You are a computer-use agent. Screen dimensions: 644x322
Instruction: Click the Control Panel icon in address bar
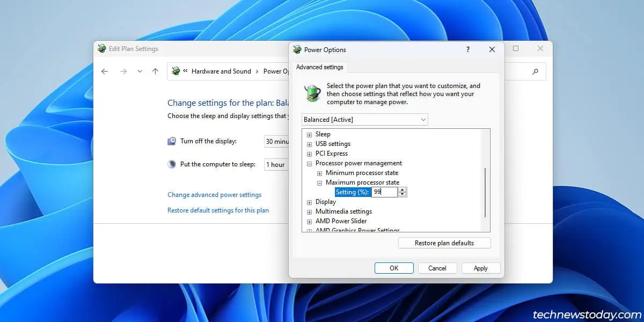click(x=175, y=71)
